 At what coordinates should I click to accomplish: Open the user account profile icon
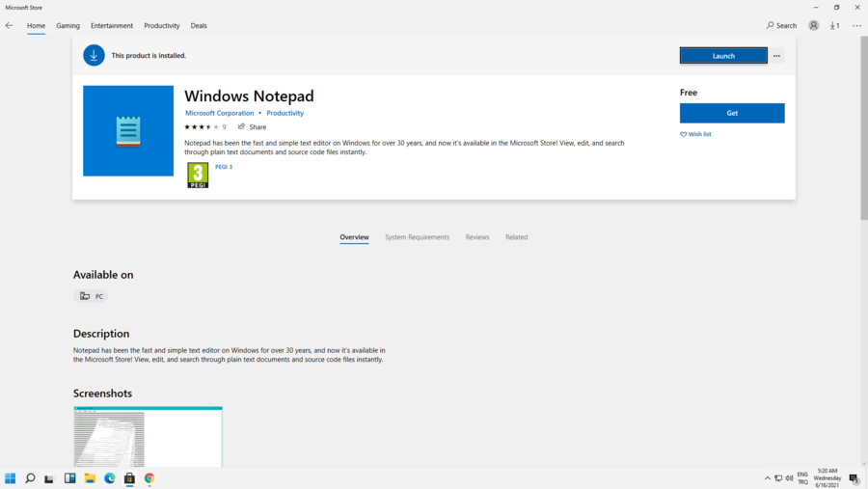coord(813,25)
